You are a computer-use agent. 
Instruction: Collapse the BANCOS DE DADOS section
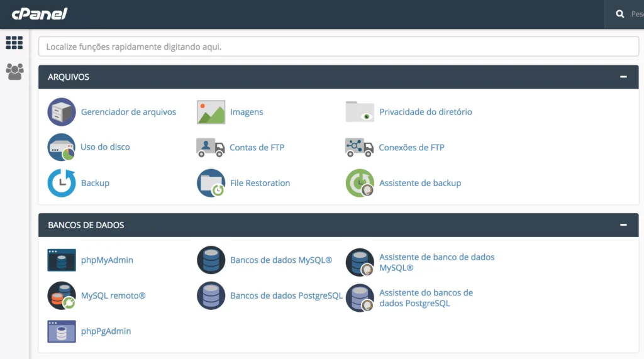click(x=623, y=224)
